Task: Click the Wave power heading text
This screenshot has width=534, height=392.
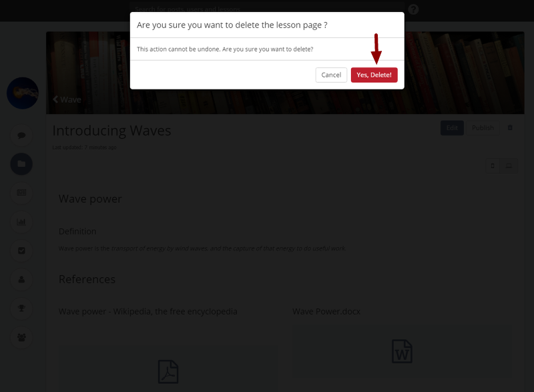Action: (90, 199)
